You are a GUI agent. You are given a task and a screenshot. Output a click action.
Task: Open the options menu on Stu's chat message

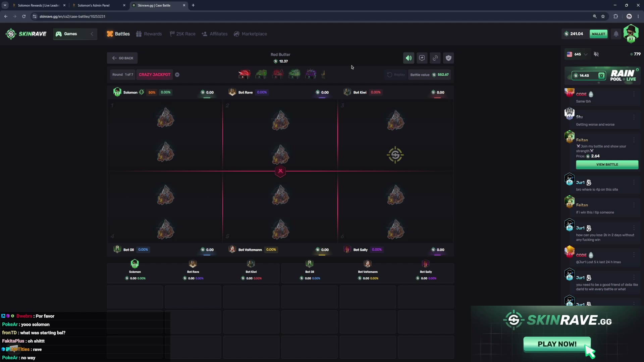click(634, 117)
